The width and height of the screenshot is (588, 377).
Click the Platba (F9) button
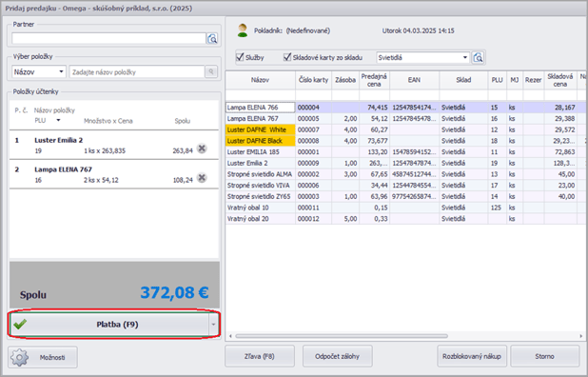(x=109, y=325)
